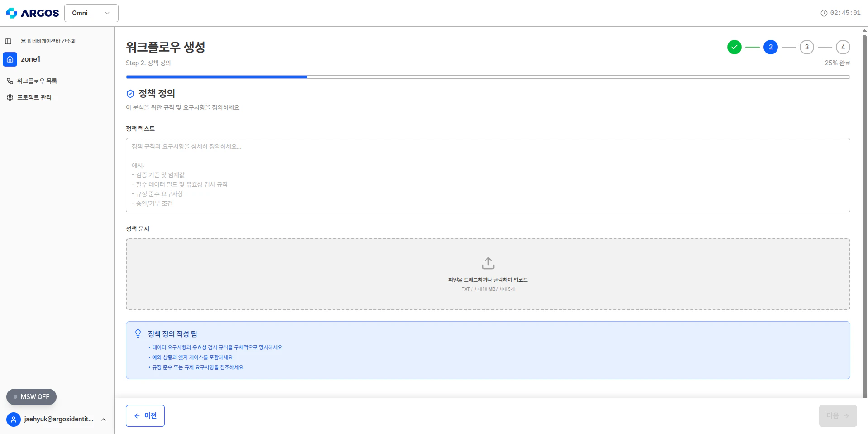Click the workflow list icon
The image size is (868, 434).
(x=10, y=81)
